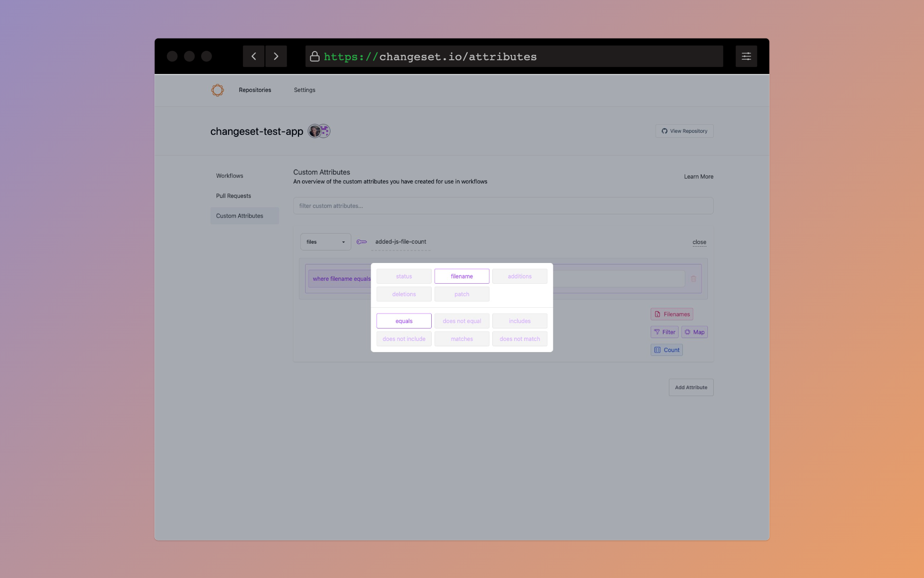Screen dimensions: 924x578
Task: Click the Filter icon button
Action: pyautogui.click(x=665, y=331)
